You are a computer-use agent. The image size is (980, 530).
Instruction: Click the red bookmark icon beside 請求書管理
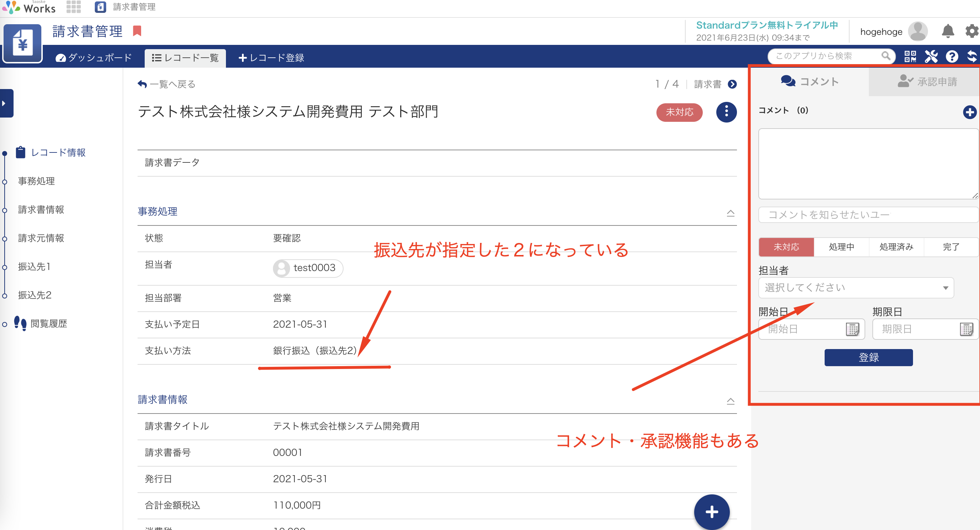(137, 31)
